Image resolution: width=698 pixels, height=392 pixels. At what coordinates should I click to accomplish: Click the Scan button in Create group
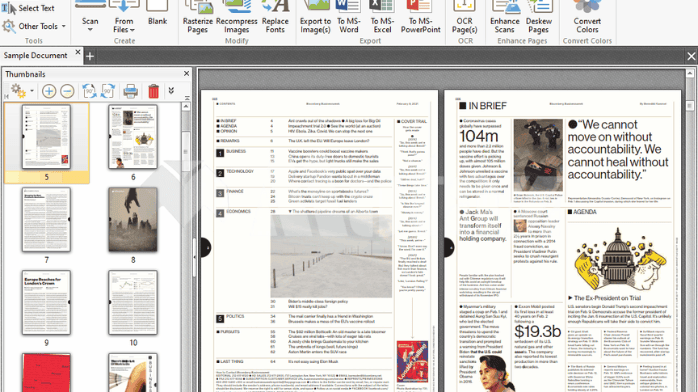(90, 17)
